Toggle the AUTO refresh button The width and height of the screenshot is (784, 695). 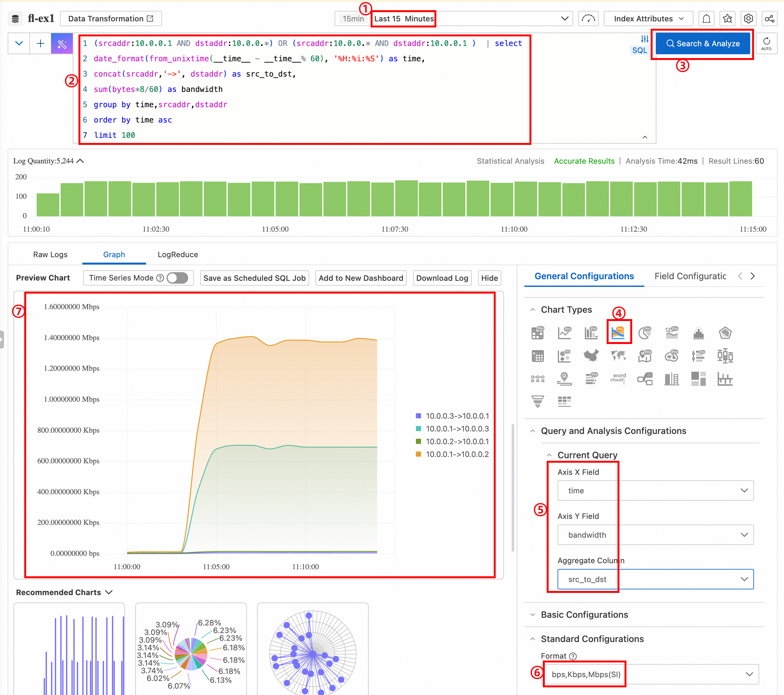tap(766, 43)
